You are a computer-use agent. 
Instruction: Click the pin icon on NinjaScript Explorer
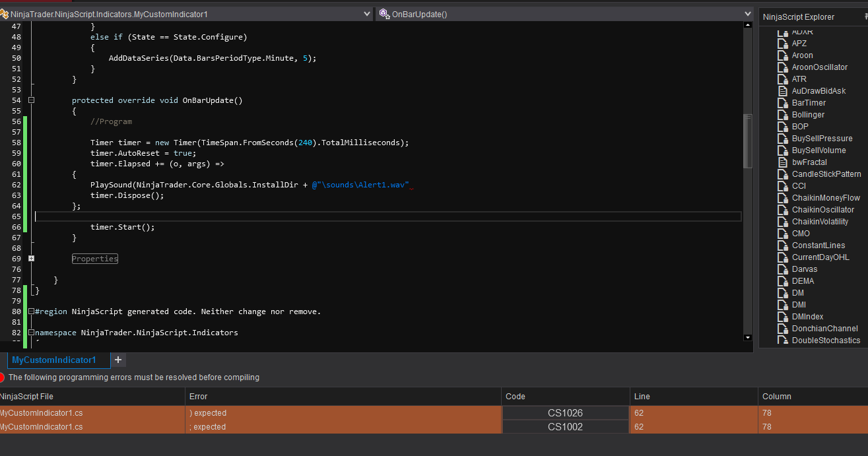click(865, 16)
